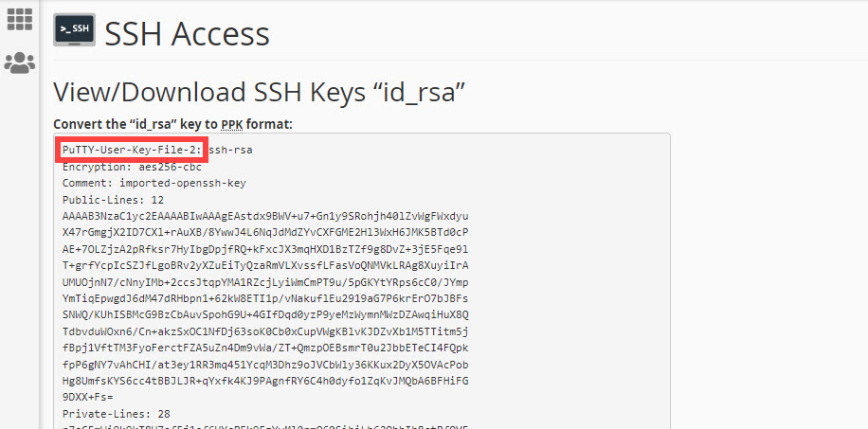The image size is (868, 429).
Task: Open the cPanel home grid icon
Action: 19,18
